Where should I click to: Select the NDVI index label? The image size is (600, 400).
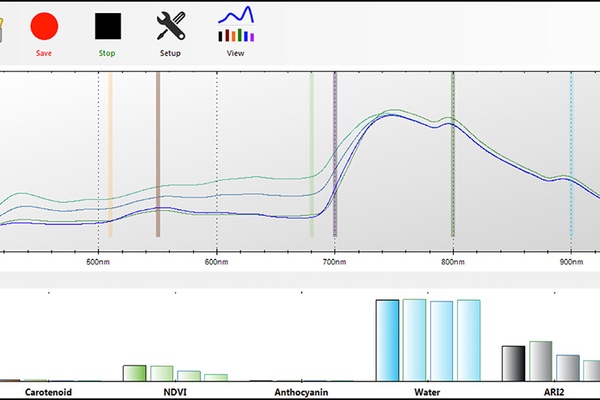(x=174, y=392)
